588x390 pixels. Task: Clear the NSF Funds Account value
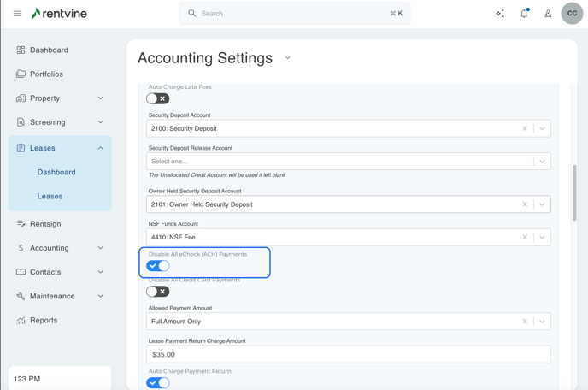pos(525,237)
